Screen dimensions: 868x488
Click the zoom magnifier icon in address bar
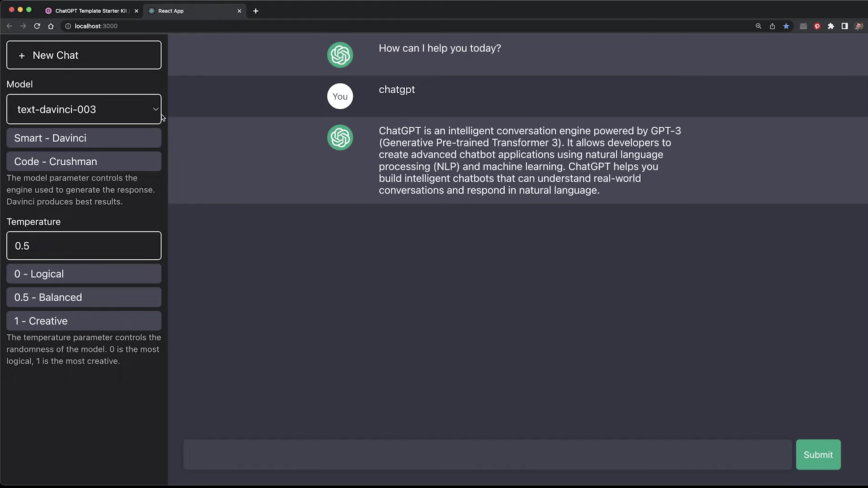point(759,26)
